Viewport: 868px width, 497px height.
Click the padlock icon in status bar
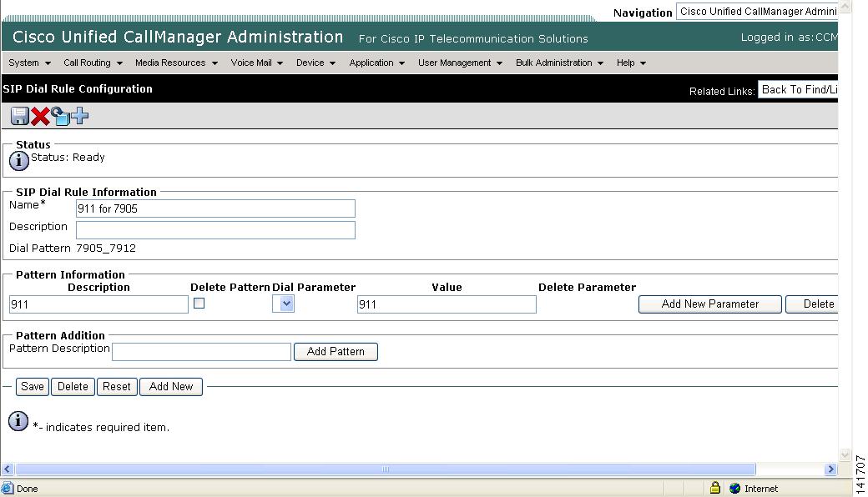pyautogui.click(x=714, y=488)
